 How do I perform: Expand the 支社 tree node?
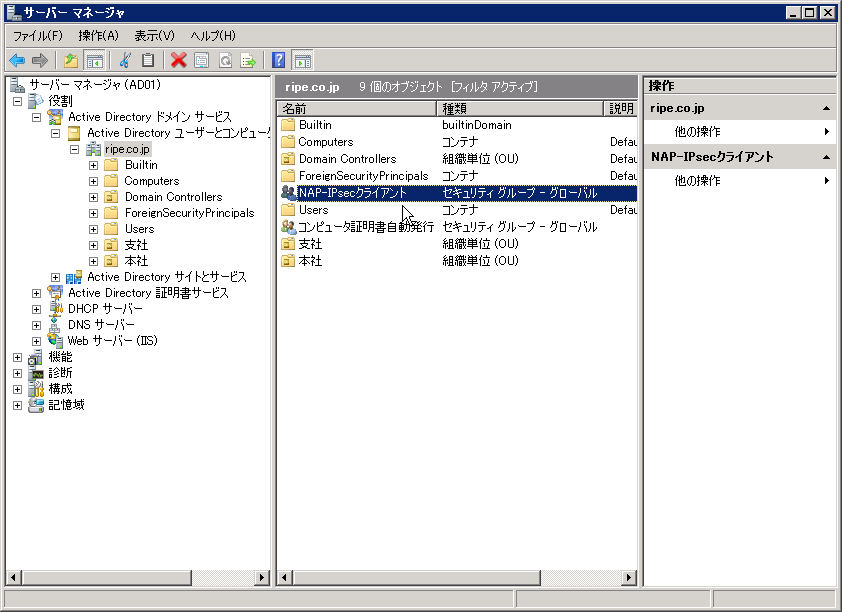click(x=93, y=245)
